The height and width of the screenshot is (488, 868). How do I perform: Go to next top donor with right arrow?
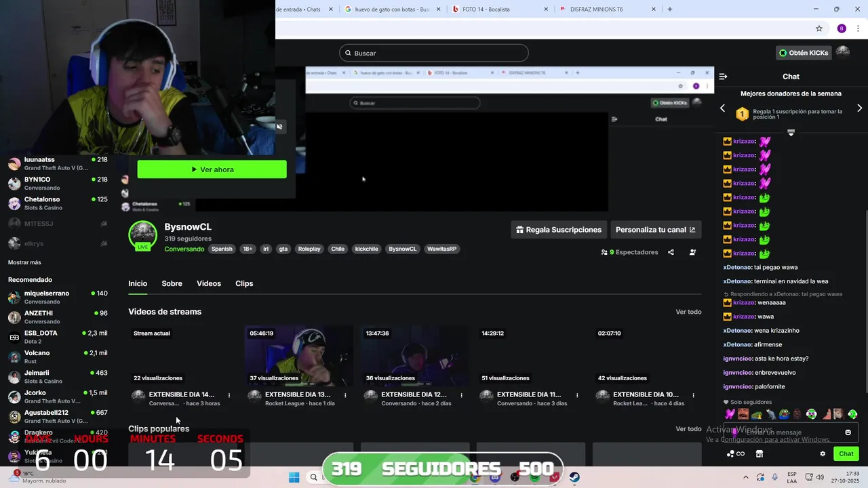point(860,108)
